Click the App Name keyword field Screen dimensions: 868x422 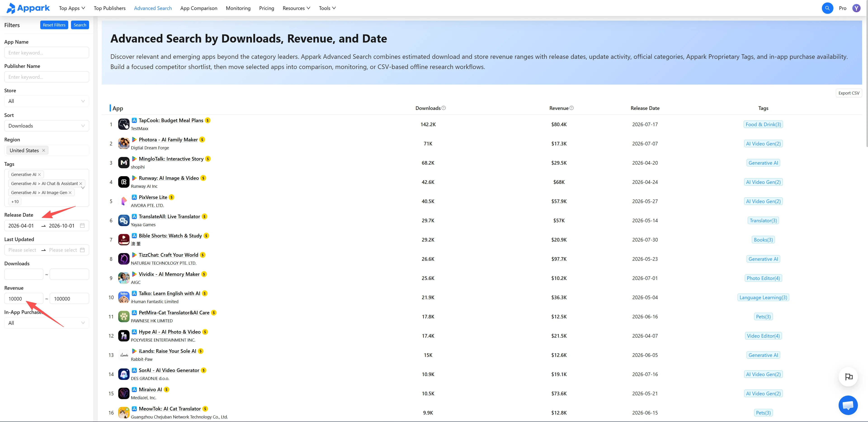(x=47, y=53)
